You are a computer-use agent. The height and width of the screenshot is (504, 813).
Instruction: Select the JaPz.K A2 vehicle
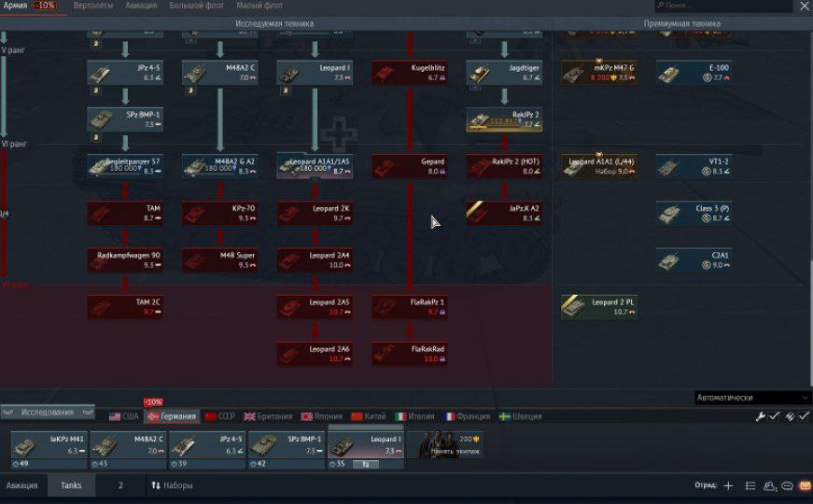(504, 213)
